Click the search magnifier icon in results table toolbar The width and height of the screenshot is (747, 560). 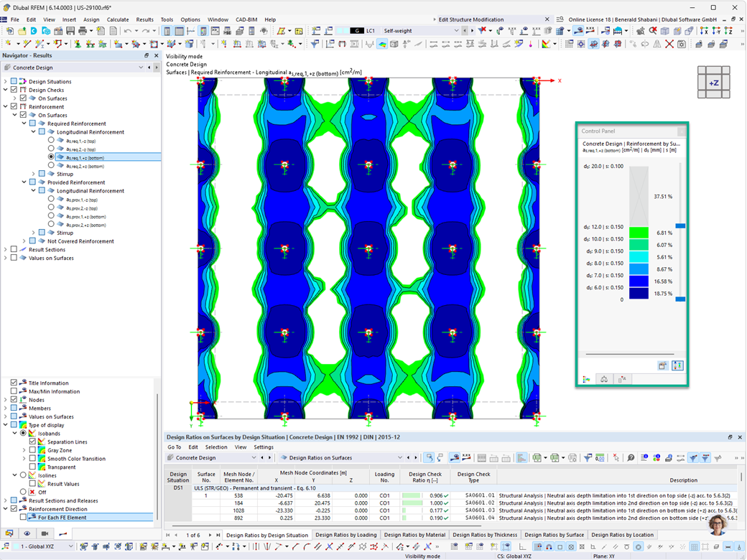point(631,457)
